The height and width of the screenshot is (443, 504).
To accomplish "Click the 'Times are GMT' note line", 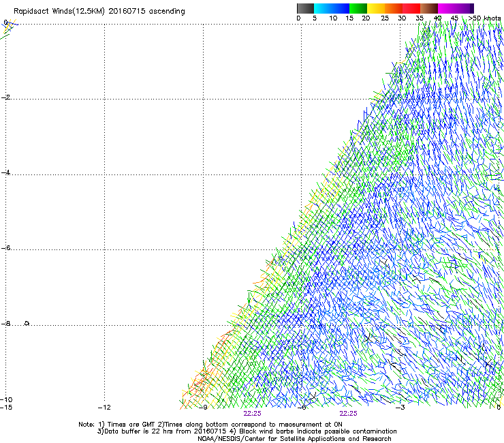I will [x=210, y=425].
